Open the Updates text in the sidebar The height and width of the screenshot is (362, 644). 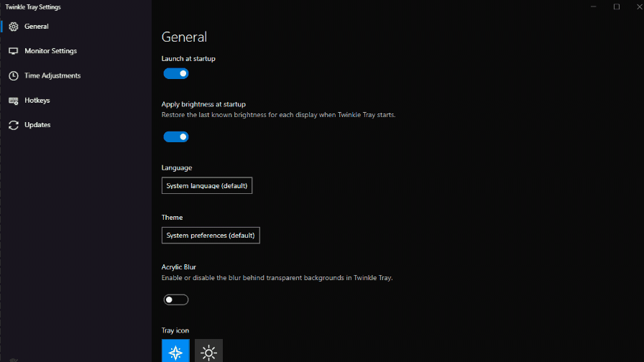[37, 125]
